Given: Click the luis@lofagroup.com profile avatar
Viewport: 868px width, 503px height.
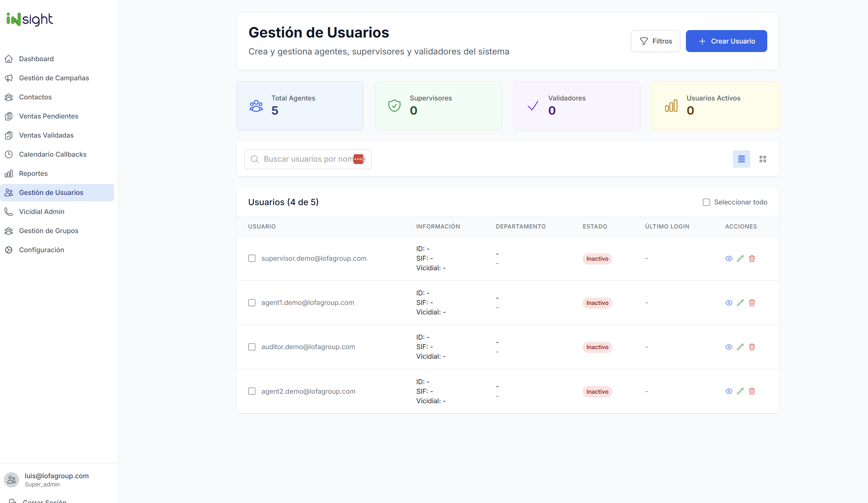Looking at the screenshot, I should [11, 480].
